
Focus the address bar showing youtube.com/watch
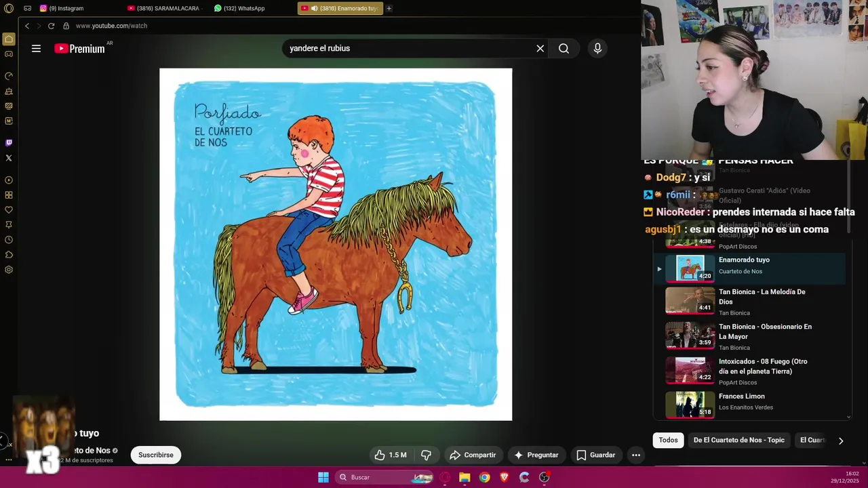click(x=111, y=26)
